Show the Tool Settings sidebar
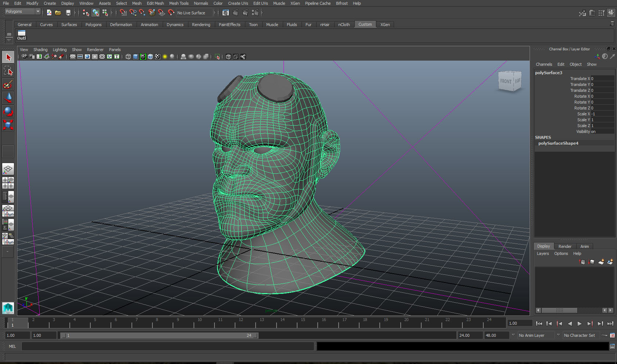The height and width of the screenshot is (364, 617). tap(602, 13)
